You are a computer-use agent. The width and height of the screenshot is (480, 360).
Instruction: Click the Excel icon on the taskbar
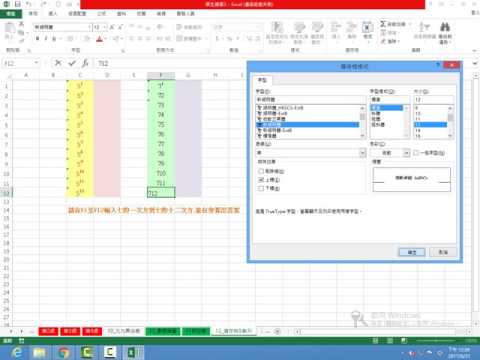(x=134, y=352)
